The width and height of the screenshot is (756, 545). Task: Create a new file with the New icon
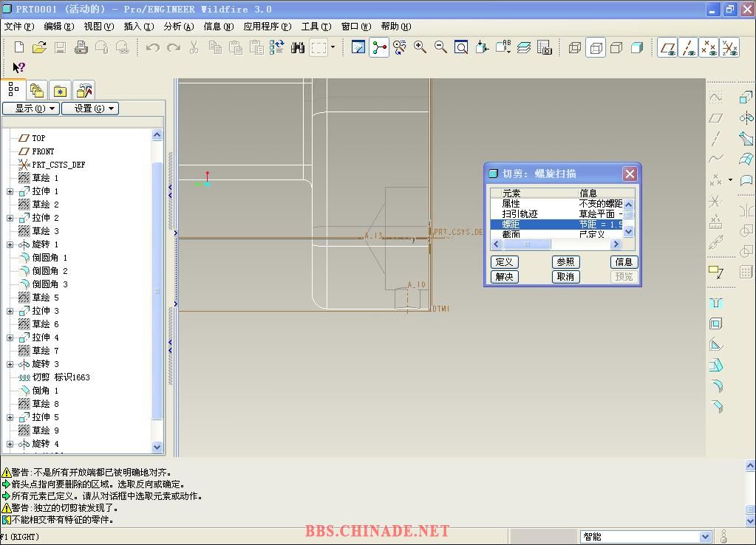coord(18,47)
